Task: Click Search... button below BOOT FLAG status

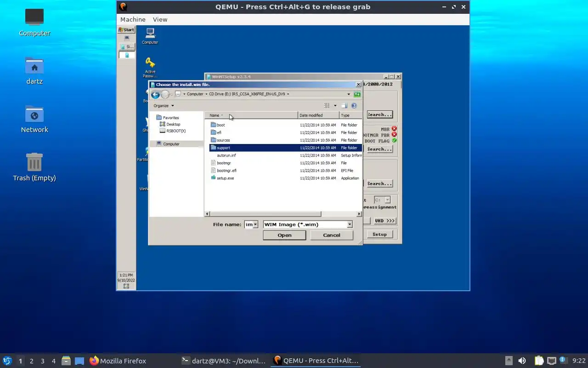Action: coord(379,149)
